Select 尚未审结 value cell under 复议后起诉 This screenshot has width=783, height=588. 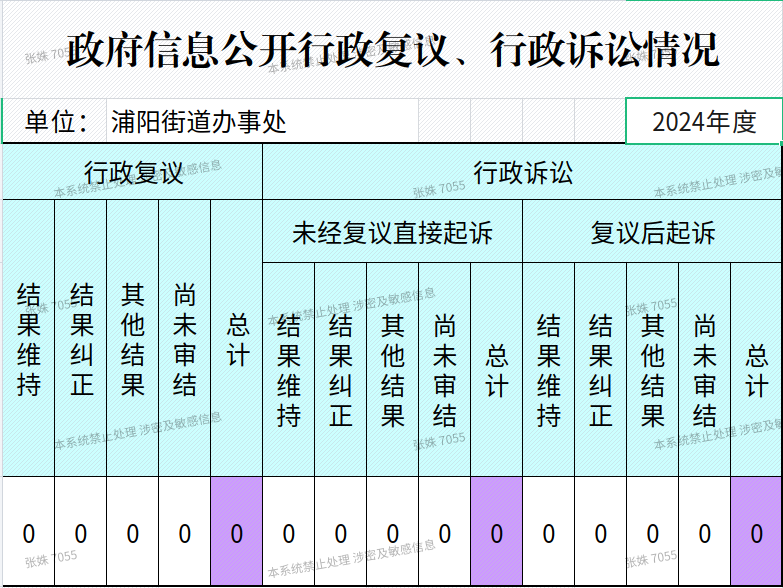click(x=705, y=532)
